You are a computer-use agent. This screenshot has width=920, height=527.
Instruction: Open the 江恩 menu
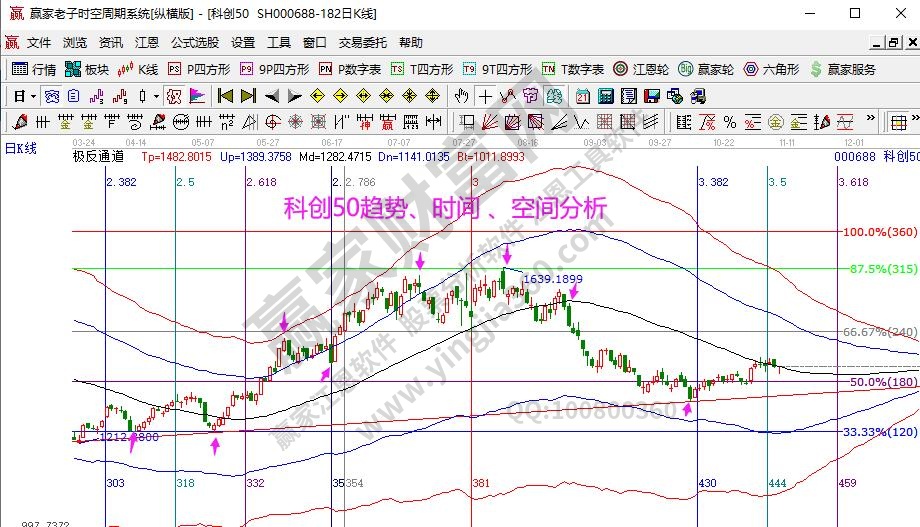pyautogui.click(x=147, y=43)
